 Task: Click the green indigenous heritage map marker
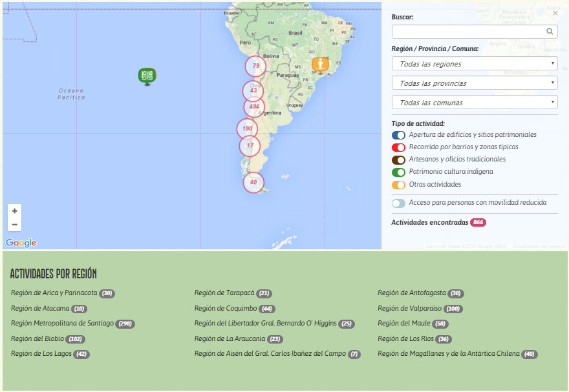(x=147, y=75)
